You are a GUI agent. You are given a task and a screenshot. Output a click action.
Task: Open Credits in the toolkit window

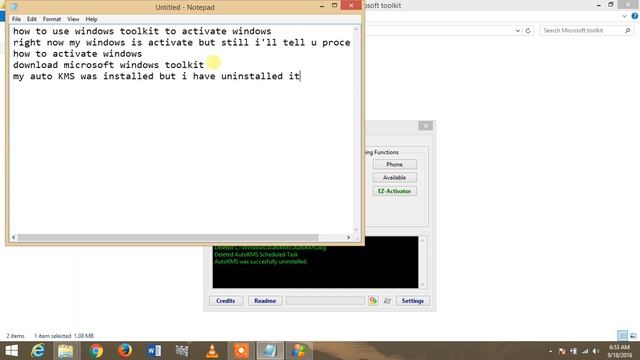tap(226, 301)
